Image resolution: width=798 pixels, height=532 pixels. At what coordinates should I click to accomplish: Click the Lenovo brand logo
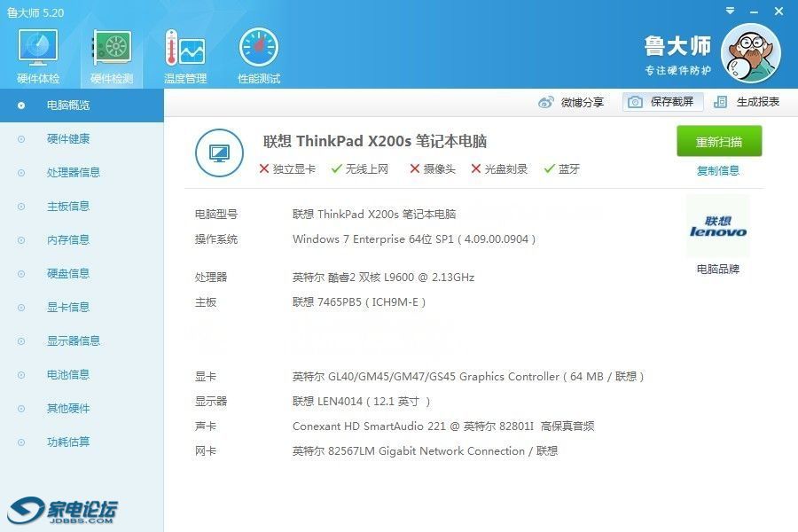[717, 227]
